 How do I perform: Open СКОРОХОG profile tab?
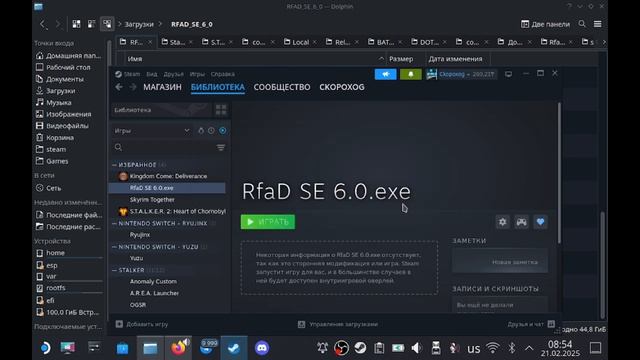[x=342, y=87]
